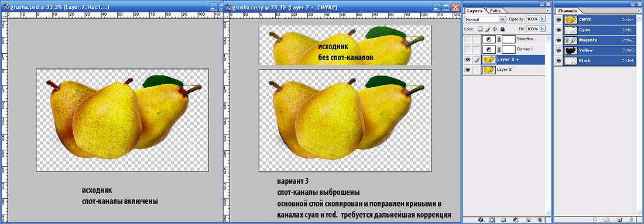The width and height of the screenshot is (644, 224).
Task: Create new fill or adjustment layer
Action: (x=516, y=220)
